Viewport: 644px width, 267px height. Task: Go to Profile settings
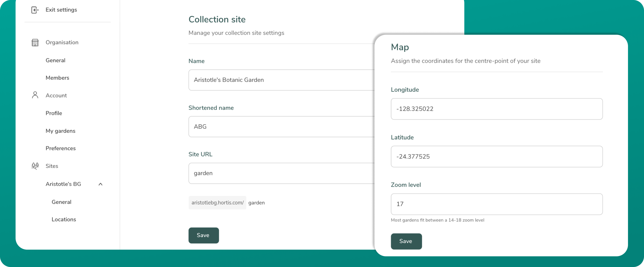(54, 113)
